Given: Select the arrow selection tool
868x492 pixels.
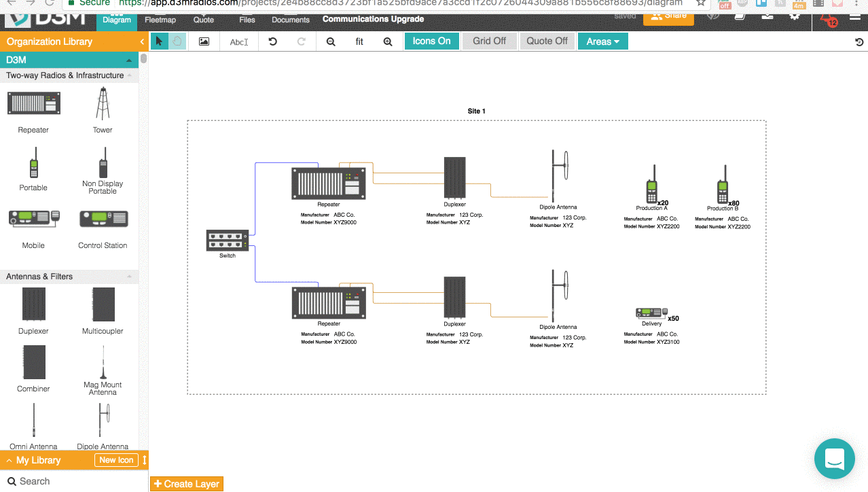Looking at the screenshot, I should tap(158, 41).
